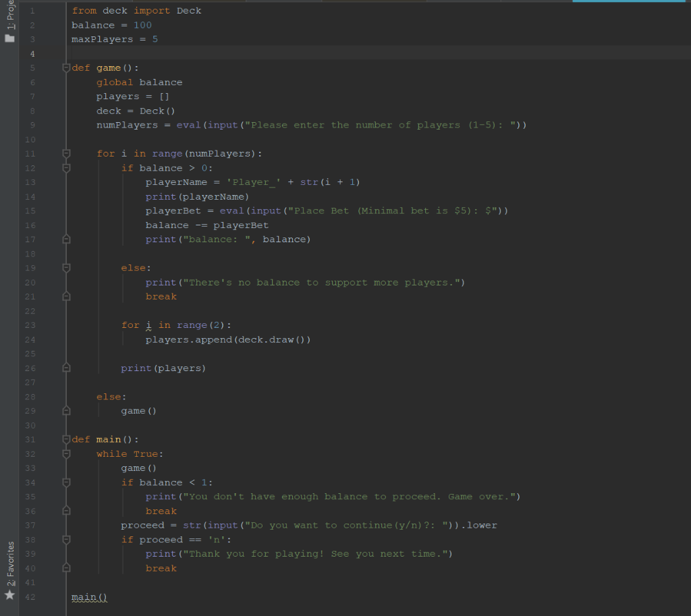Viewport: 691px width, 616px height.
Task: Click the value 100 in balance assignment
Action: point(142,25)
